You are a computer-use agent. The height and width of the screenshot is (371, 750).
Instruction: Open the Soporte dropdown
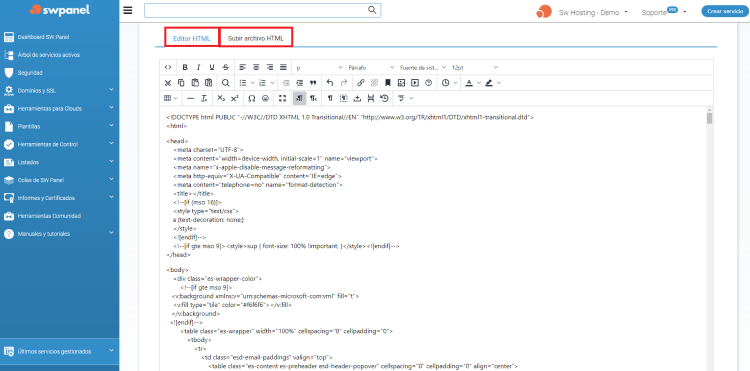pos(664,12)
